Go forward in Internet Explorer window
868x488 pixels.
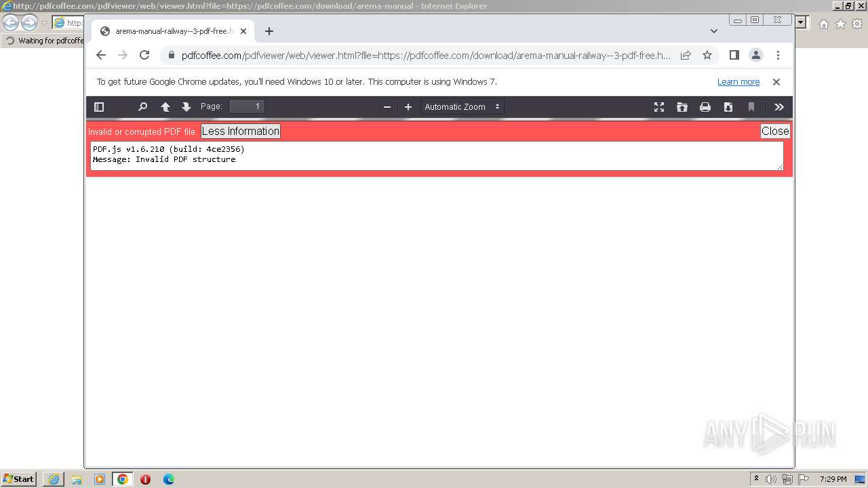29,22
